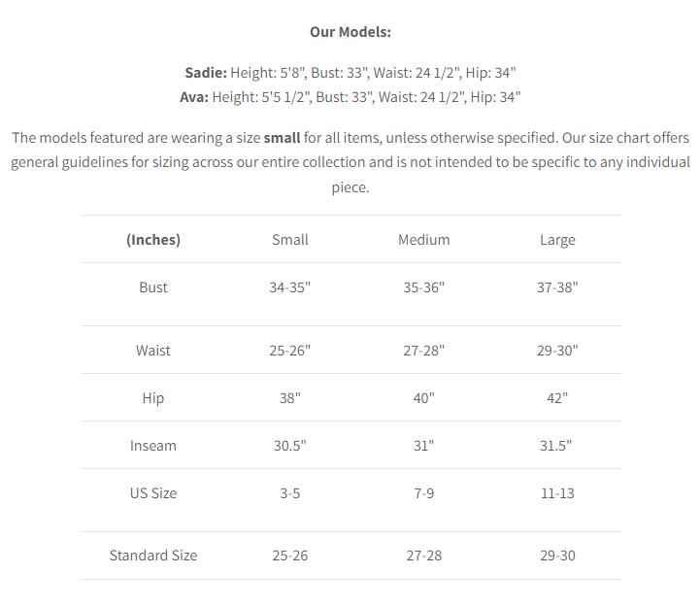Select the Sadie model name

(x=205, y=73)
